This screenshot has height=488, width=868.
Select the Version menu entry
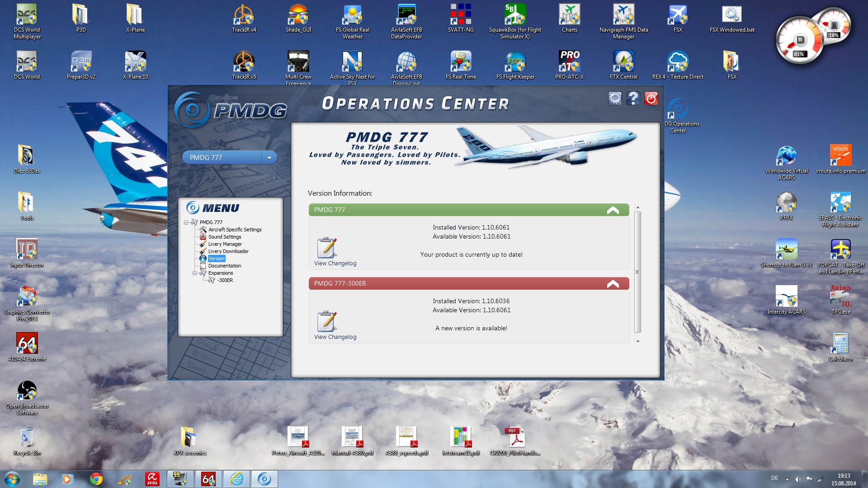[217, 258]
